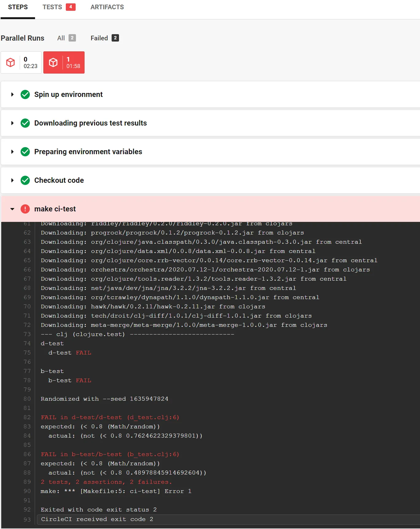Switch to the ARTIFACTS tab
This screenshot has height=529, width=420.
[107, 7]
